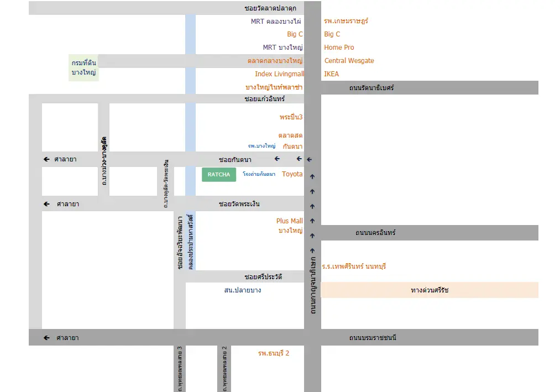Viewport: 560px width, 392px height.
Task: Click the lowest up arrow on ถนนกาญจนาภิเษก
Action: click(x=312, y=250)
